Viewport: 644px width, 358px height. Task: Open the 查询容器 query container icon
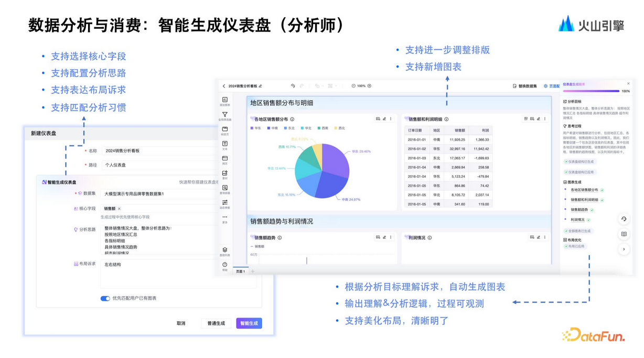[x=224, y=188]
